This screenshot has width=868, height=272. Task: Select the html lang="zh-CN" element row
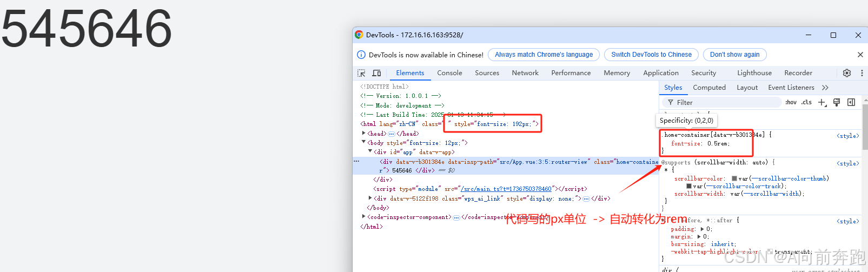coord(450,124)
